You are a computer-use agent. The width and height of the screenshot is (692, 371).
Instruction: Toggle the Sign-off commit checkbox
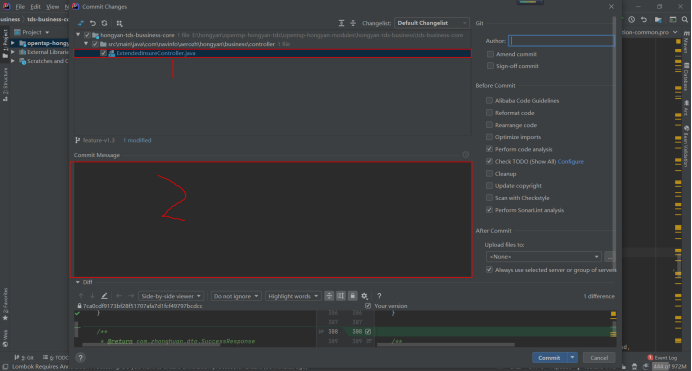(490, 66)
